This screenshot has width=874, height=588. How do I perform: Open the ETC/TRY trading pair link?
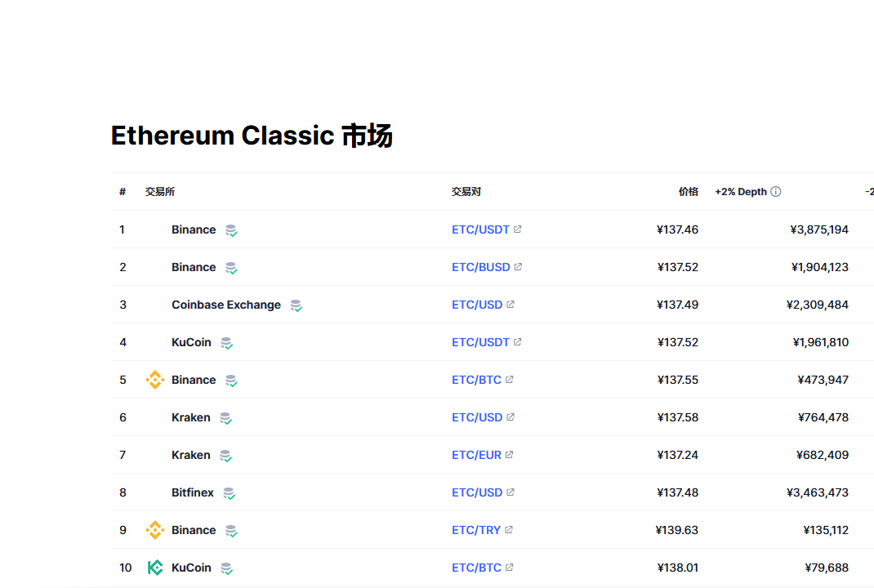pos(476,530)
